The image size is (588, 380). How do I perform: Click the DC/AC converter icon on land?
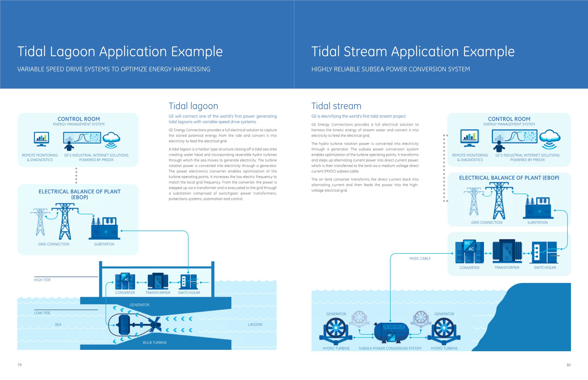point(469,252)
